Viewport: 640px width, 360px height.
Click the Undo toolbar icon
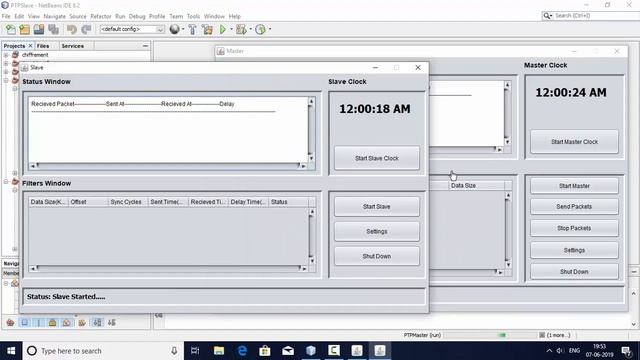(72, 29)
